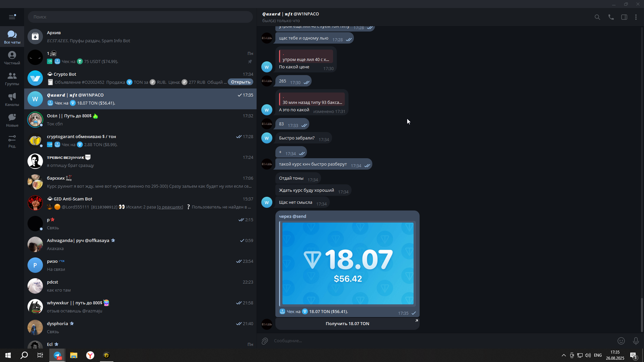Click the quoted reply '30 мин назад типу 93 бакса...'

[312, 99]
